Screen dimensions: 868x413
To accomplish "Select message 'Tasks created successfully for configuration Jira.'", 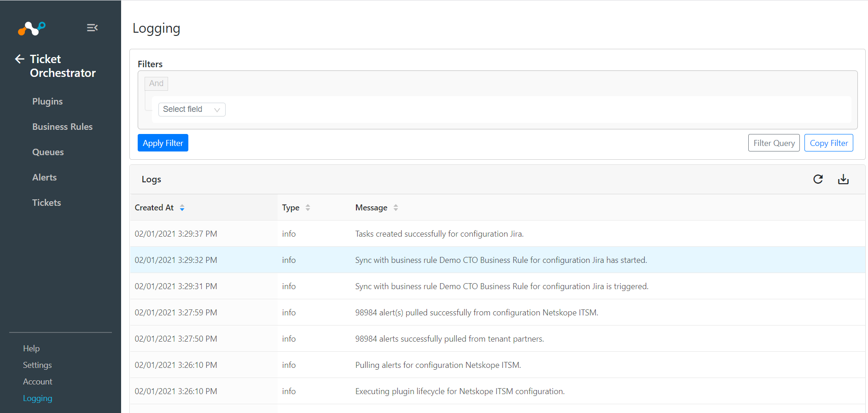I will pyautogui.click(x=439, y=234).
